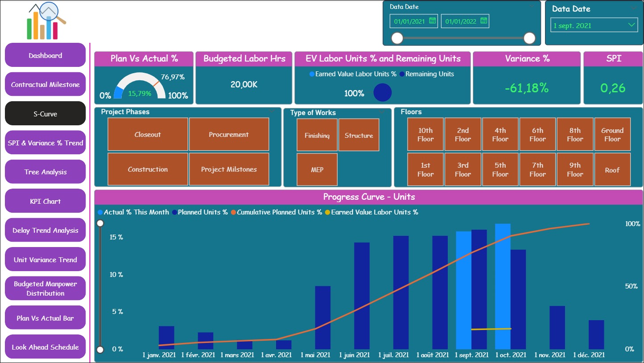Click the Plan Vs Actual gauge chart
644x363 pixels.
(x=140, y=86)
